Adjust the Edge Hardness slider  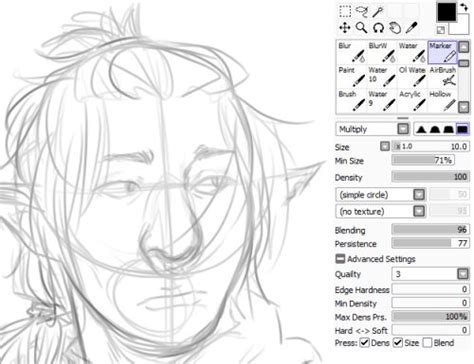coord(430,289)
